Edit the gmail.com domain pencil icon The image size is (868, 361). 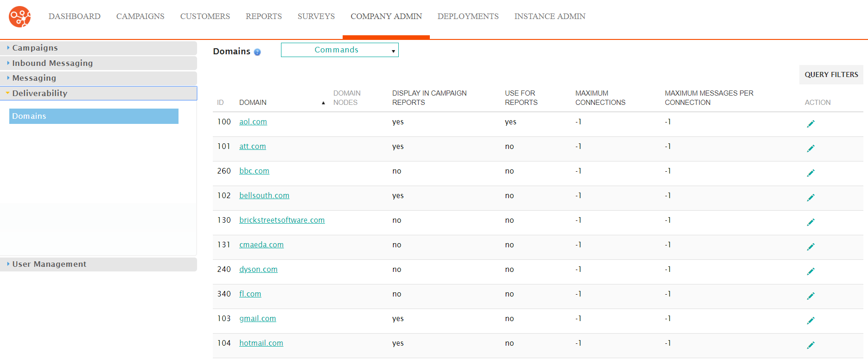click(811, 321)
